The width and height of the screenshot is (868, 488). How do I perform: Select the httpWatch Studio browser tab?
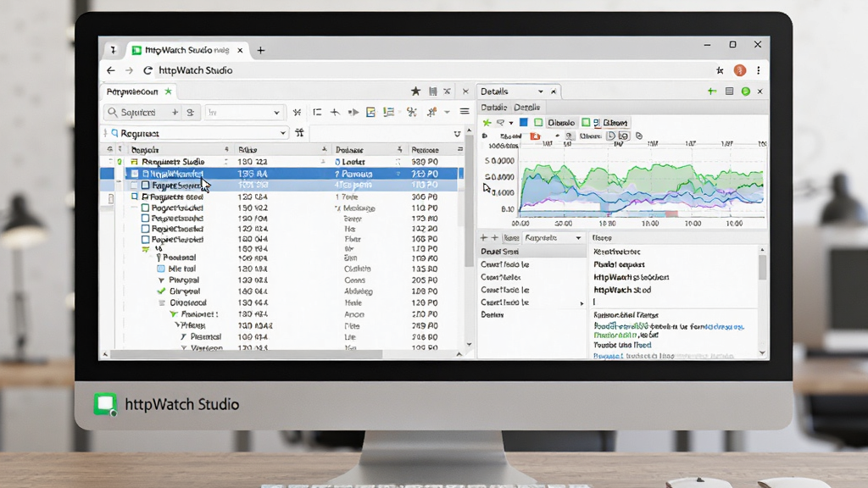[187, 50]
